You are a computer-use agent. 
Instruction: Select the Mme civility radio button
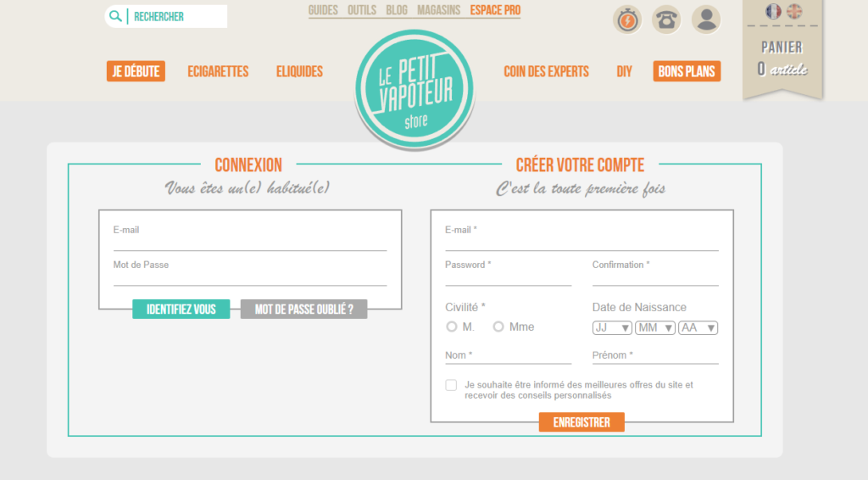[x=498, y=327]
